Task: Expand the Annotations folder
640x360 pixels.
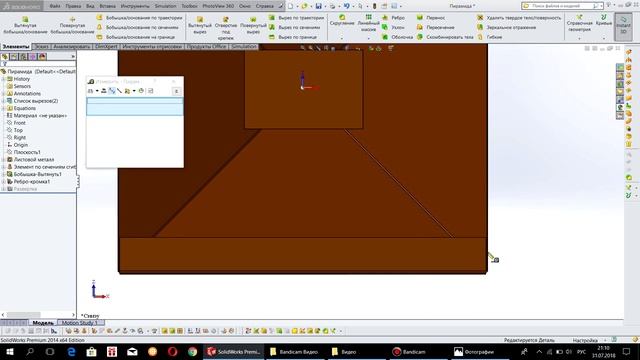Action: tap(4, 94)
